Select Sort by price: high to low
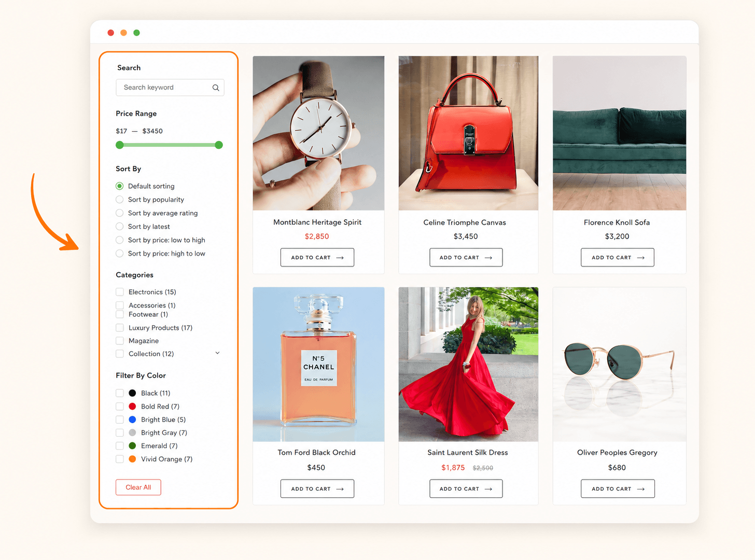The image size is (755, 560). pos(120,254)
